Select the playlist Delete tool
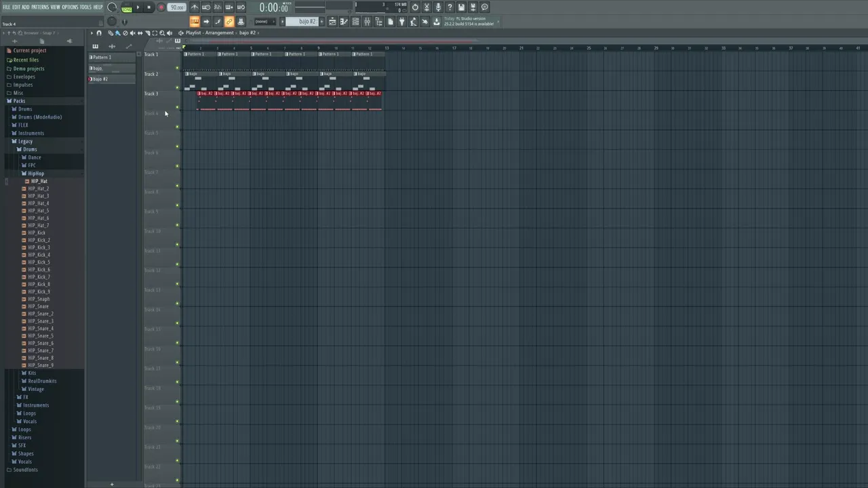868x488 pixels. click(125, 33)
